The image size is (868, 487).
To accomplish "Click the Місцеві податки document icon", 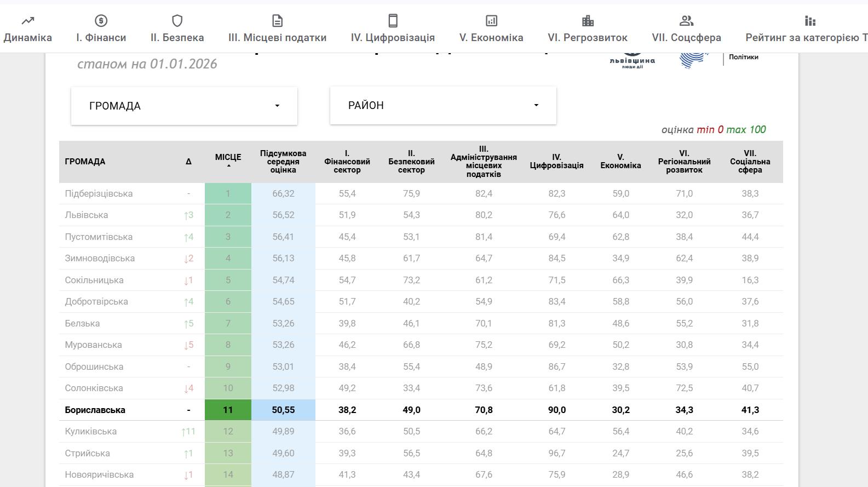I will pos(277,21).
